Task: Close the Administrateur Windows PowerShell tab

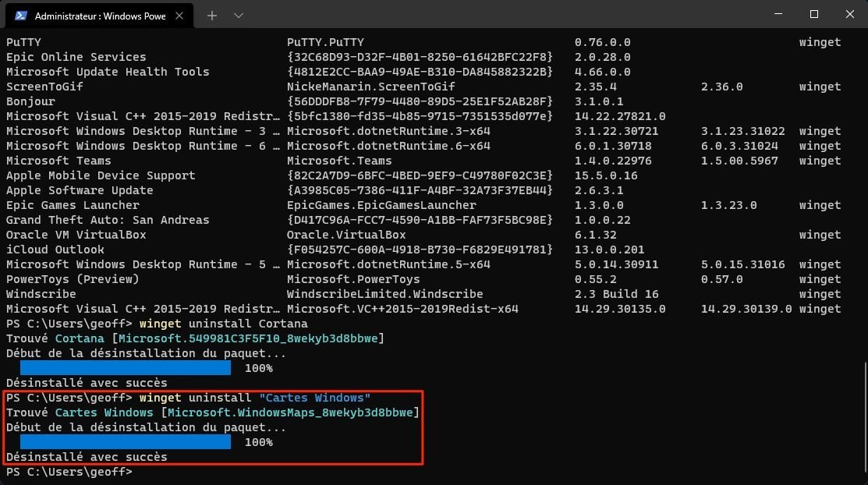Action: [x=179, y=16]
